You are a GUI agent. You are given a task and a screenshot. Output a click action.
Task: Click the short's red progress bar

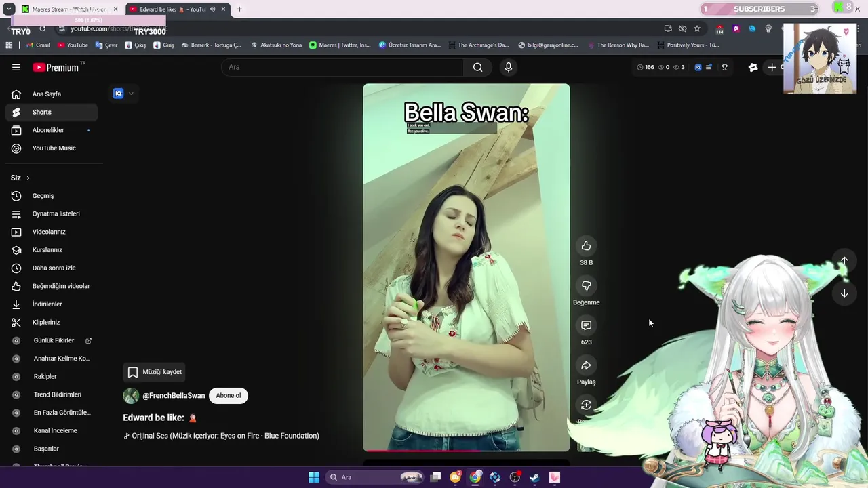pyautogui.click(x=467, y=450)
